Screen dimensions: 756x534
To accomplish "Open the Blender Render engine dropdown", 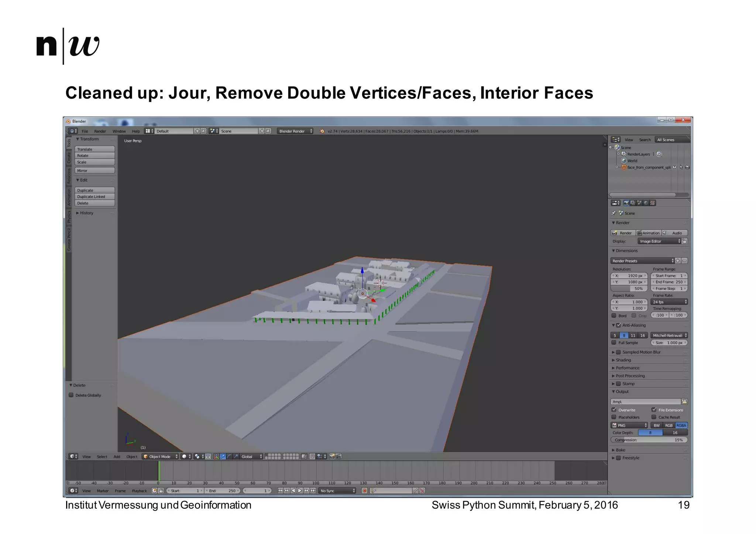I will 295,131.
